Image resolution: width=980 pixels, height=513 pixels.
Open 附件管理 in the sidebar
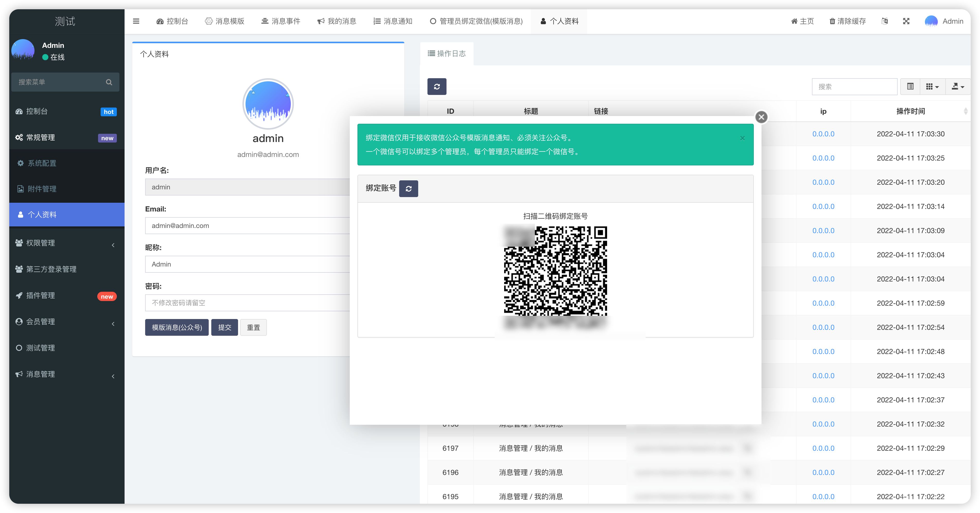(x=67, y=189)
